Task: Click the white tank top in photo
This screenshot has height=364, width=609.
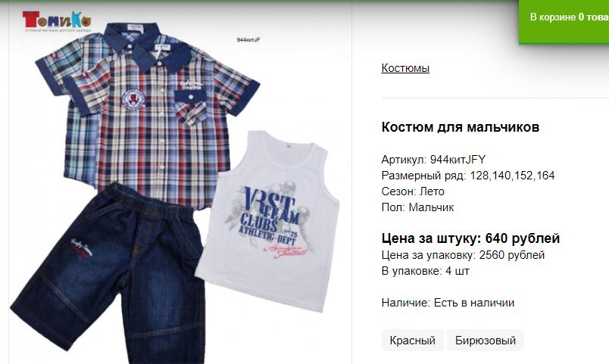Action: click(268, 221)
